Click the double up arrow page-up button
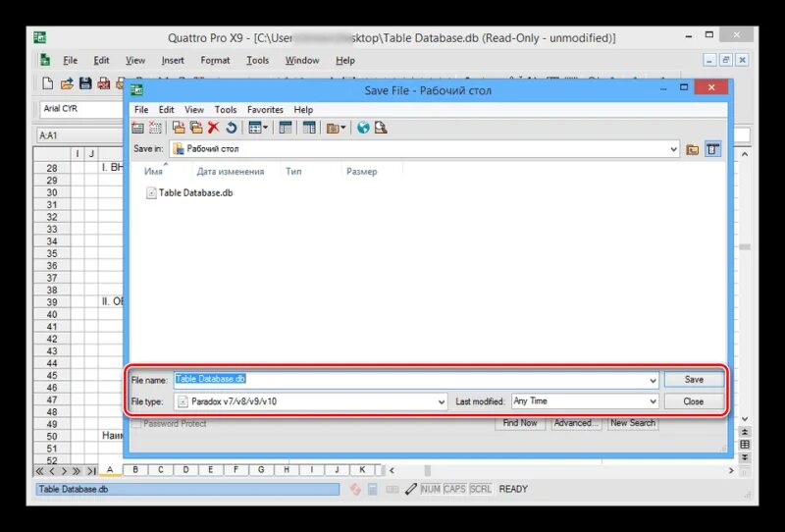Image resolution: width=785 pixels, height=532 pixels. pyautogui.click(x=745, y=432)
